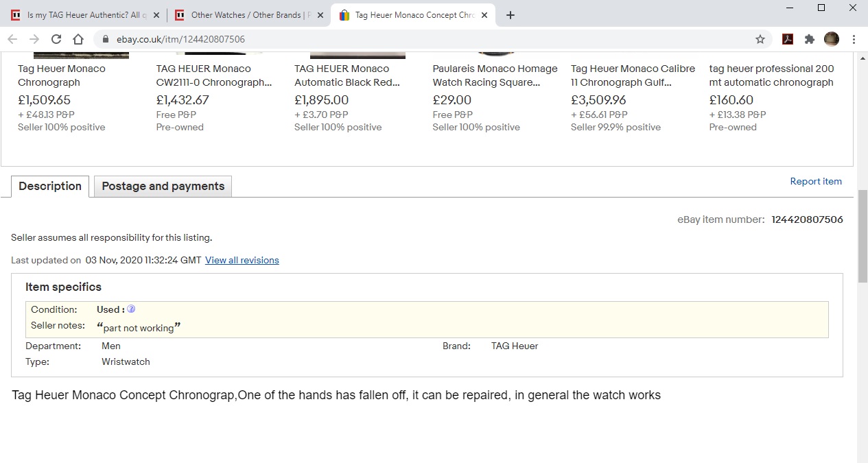This screenshot has width=868, height=463.
Task: Select the Description tab
Action: click(x=50, y=187)
